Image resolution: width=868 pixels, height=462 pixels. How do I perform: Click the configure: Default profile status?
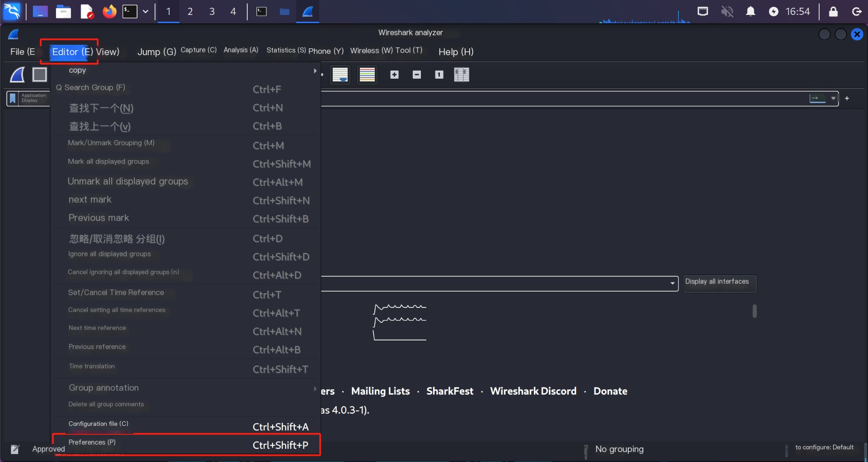click(x=825, y=447)
